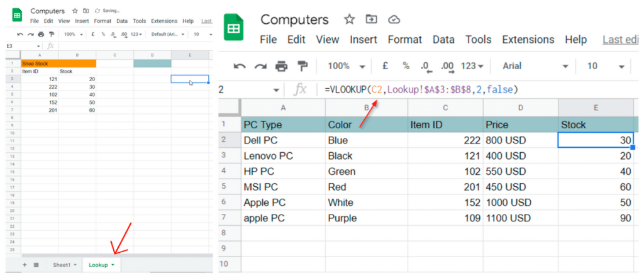Select row 5 header in right window

(x=230, y=187)
